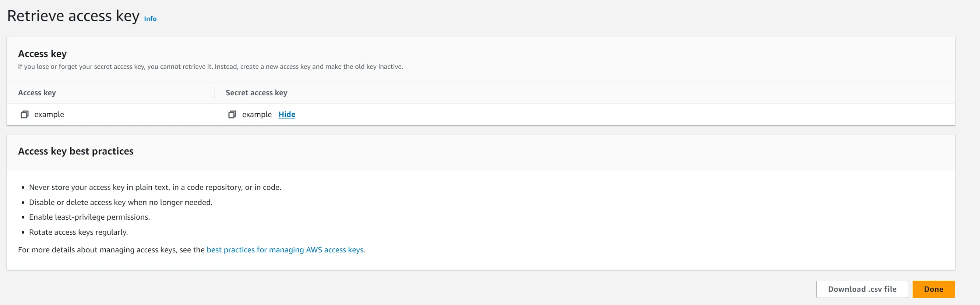Open the Info link beside the title

coord(150,19)
